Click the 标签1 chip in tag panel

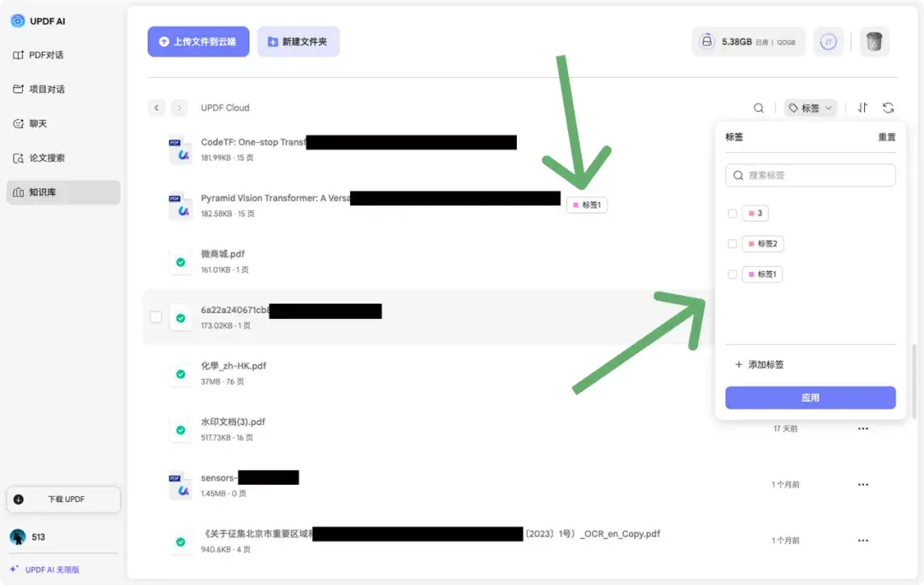pyautogui.click(x=762, y=275)
